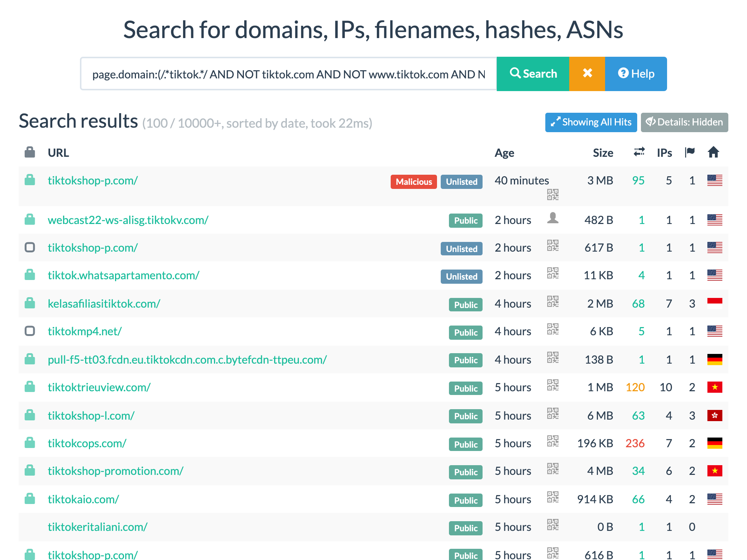747x560 pixels.
Task: Open tiktokshop-l.com/ link
Action: point(91,416)
